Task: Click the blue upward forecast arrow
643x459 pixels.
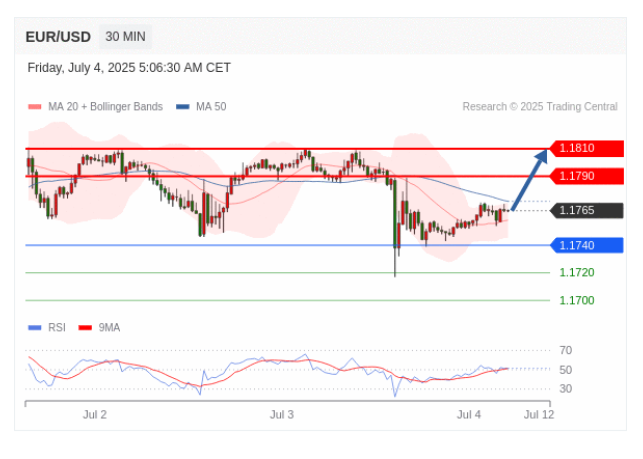Action: point(530,179)
